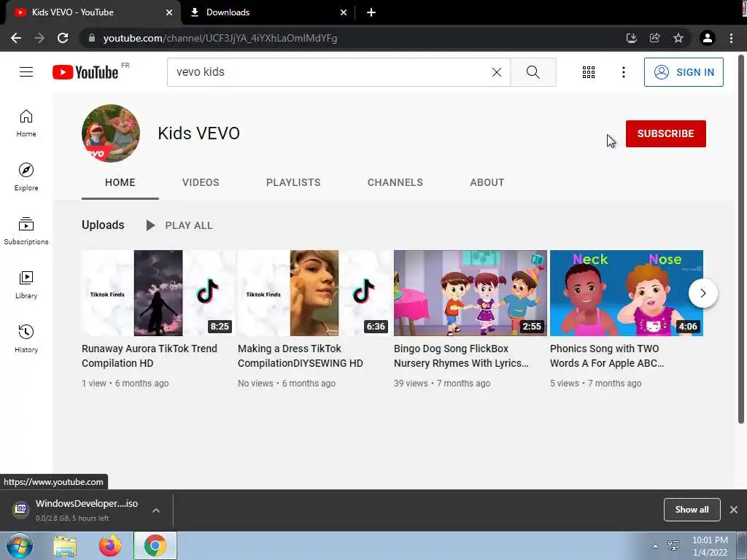Click the Chrome taskbar button
Image resolution: width=747 pixels, height=560 pixels.
tap(155, 545)
